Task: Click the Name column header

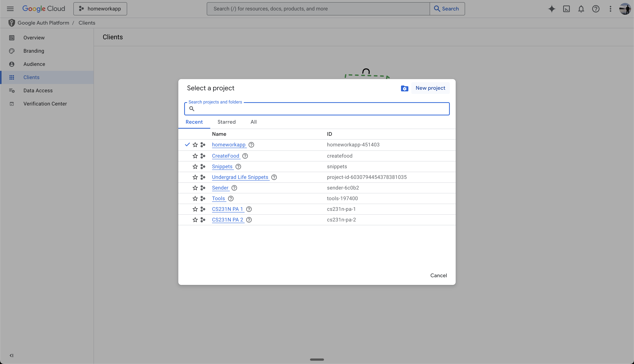Action: tap(219, 134)
